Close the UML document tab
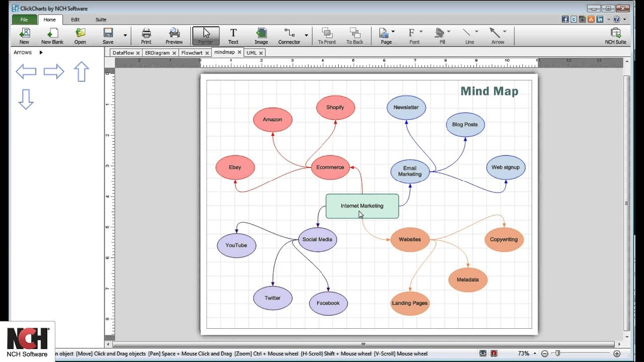 [x=261, y=53]
